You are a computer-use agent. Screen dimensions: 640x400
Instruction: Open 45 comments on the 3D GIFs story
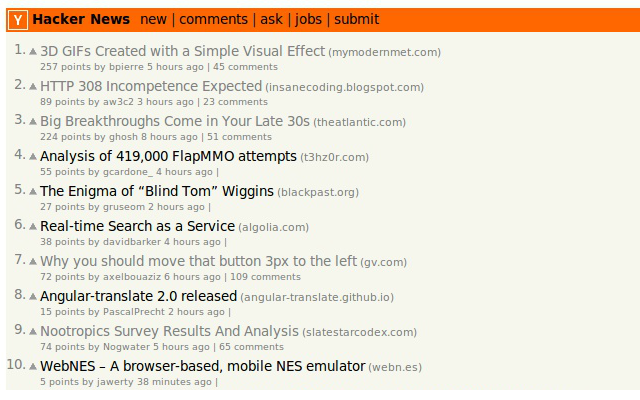point(245,67)
